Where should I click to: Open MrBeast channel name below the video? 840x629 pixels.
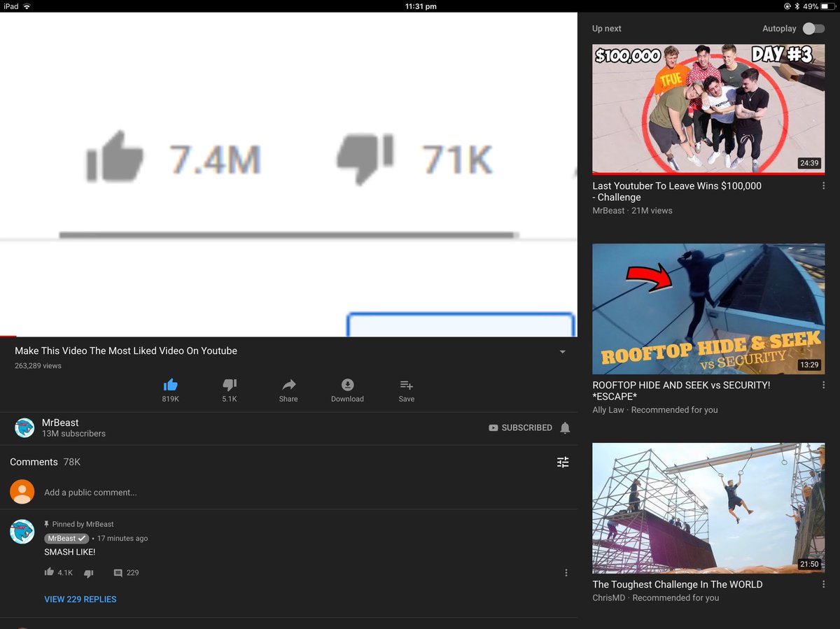60,423
